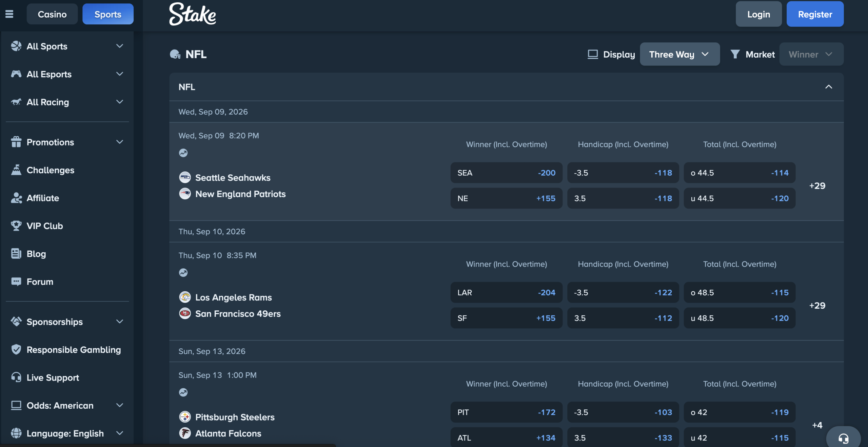Select PIT winner odds -172

pyautogui.click(x=506, y=412)
